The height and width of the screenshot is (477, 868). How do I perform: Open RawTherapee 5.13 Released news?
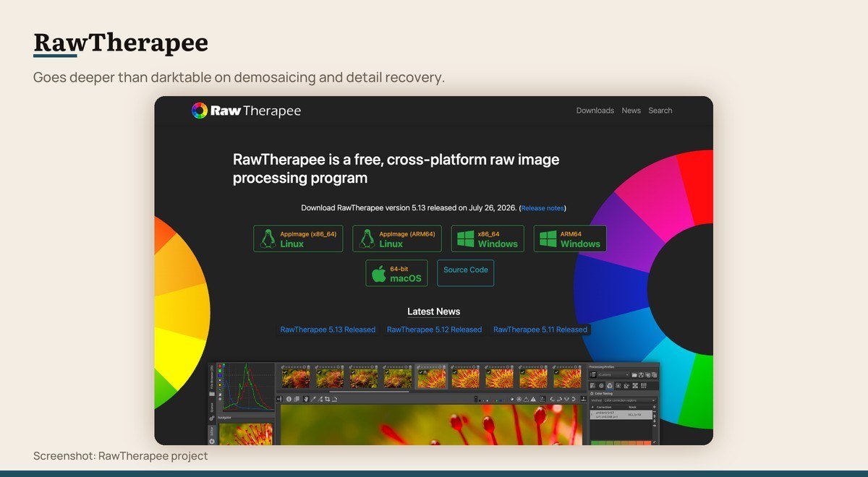click(328, 330)
